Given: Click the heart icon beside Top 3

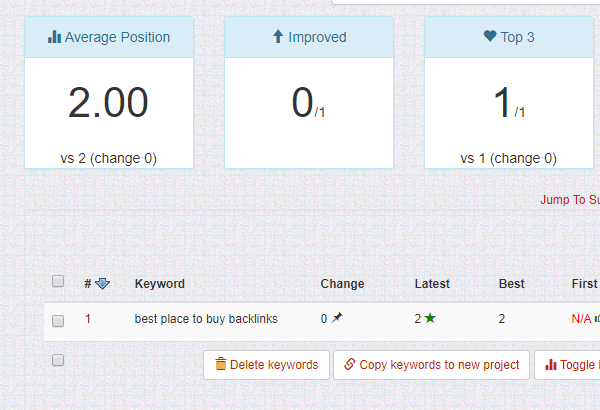Looking at the screenshot, I should [490, 36].
